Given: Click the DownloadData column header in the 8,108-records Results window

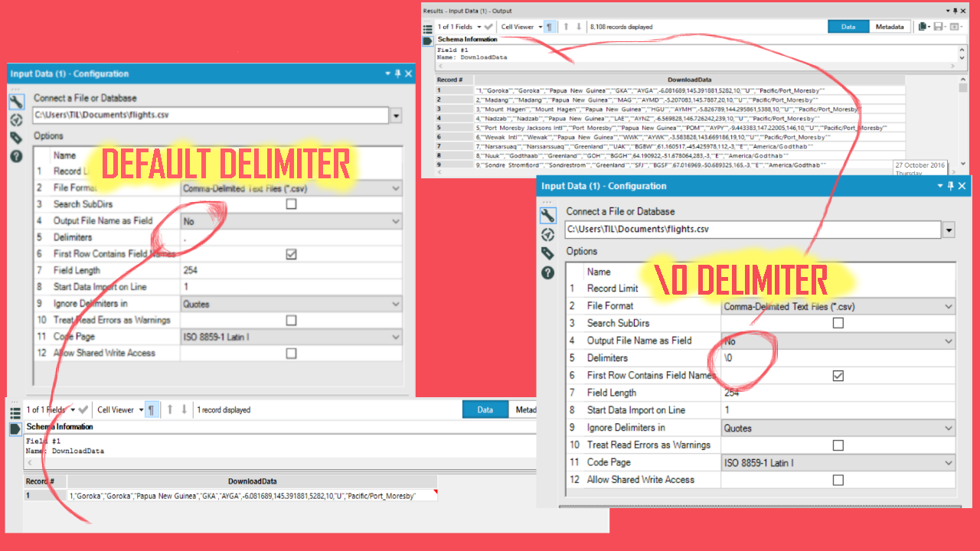Looking at the screenshot, I should click(x=689, y=80).
